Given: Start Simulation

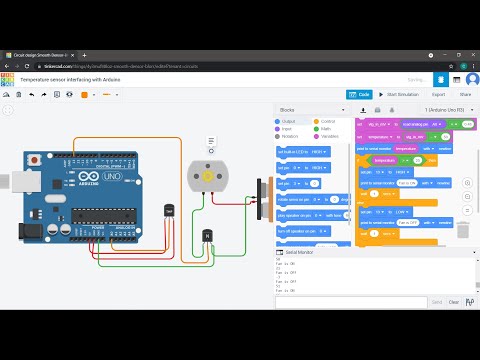Looking at the screenshot, I should pos(399,95).
